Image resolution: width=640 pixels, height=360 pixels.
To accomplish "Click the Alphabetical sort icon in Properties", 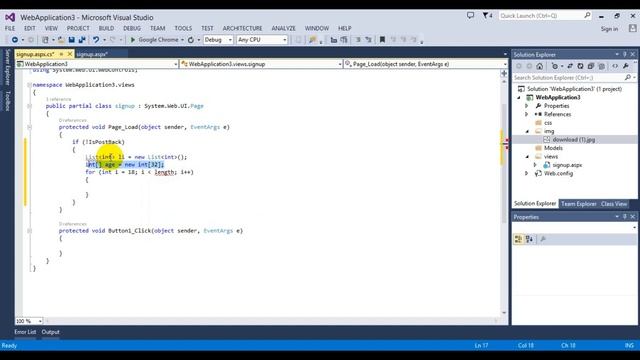I will tap(529, 239).
